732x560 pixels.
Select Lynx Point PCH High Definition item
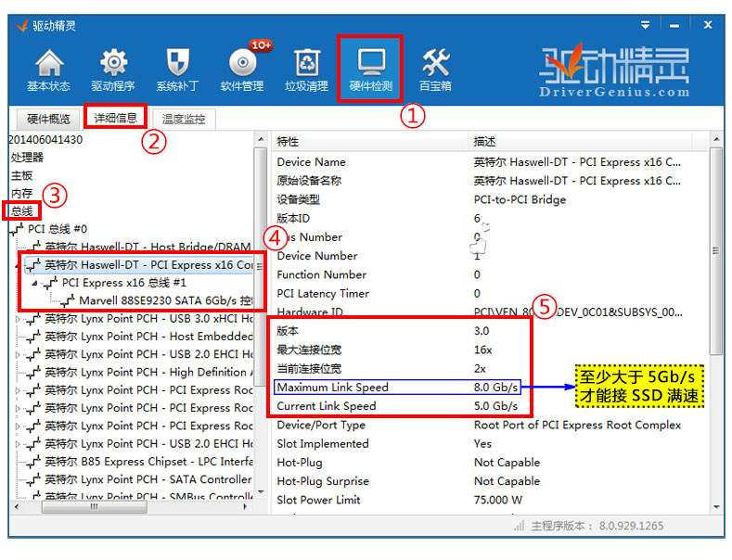pyautogui.click(x=148, y=373)
